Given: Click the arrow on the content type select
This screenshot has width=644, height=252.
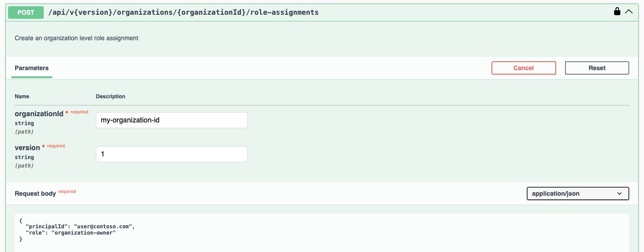Looking at the screenshot, I should 619,193.
